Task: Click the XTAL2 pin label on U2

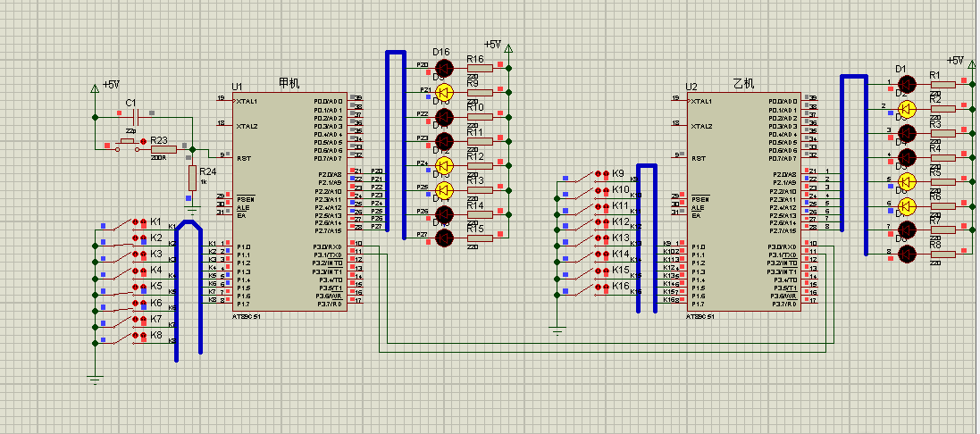Action: click(700, 126)
